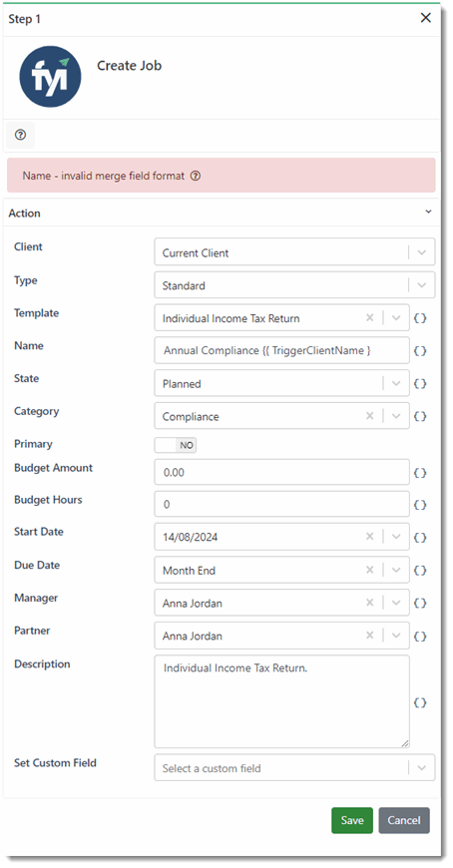Click into the Budget Hours field

click(282, 504)
